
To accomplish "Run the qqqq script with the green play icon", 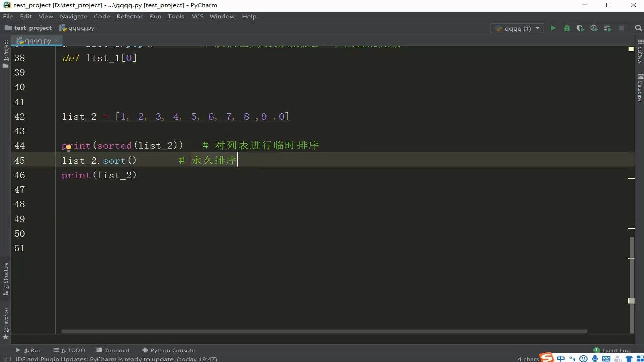I will (553, 28).
